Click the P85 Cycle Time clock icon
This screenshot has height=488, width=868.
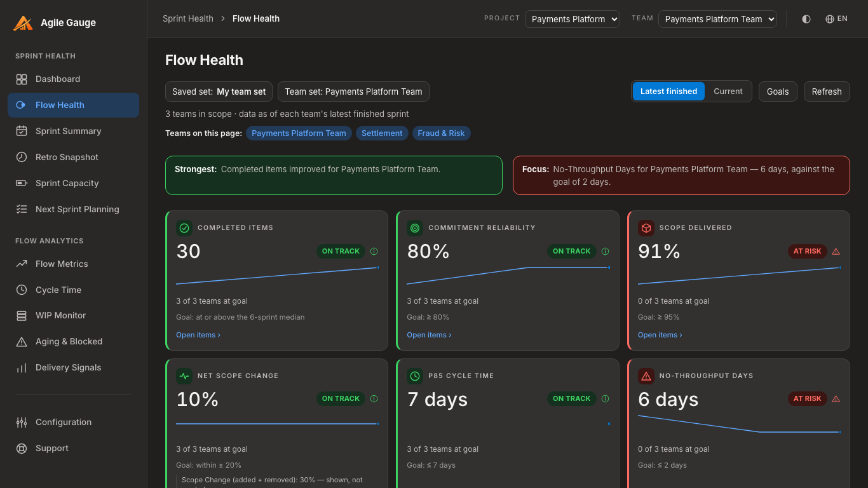(x=415, y=376)
